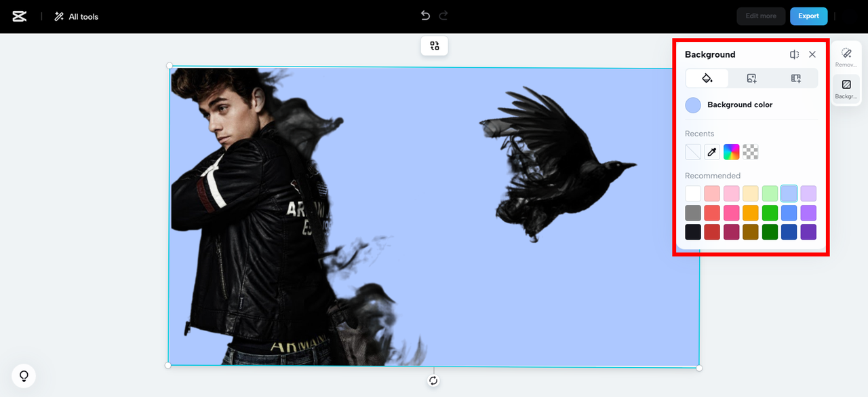Pick the light salmon pink swatch
The width and height of the screenshot is (868, 397).
tap(712, 193)
